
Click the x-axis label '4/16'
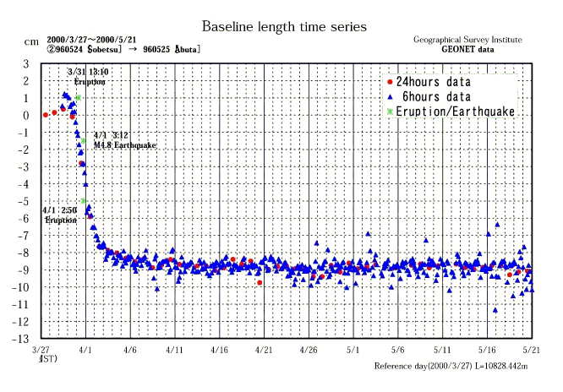point(220,350)
